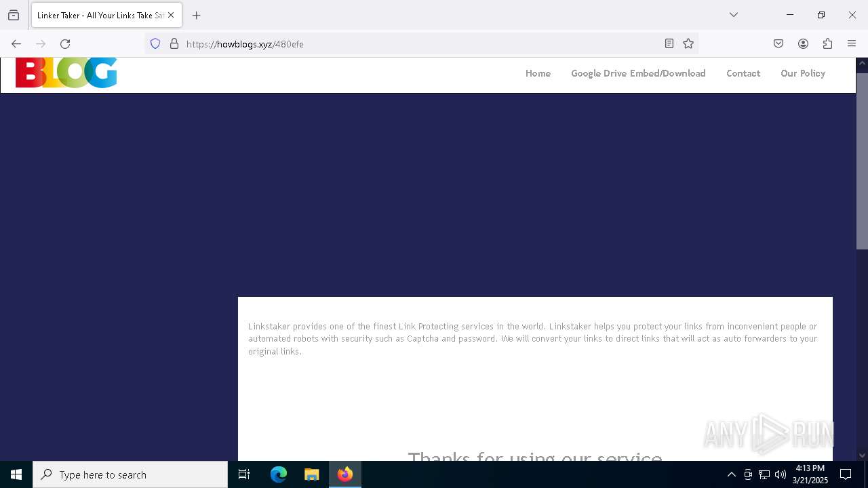The height and width of the screenshot is (488, 868).
Task: Select the howblogs.xyz URL address field
Action: point(420,44)
